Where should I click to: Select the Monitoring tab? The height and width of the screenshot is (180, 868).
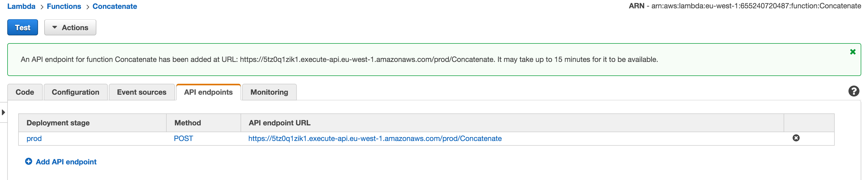(269, 92)
